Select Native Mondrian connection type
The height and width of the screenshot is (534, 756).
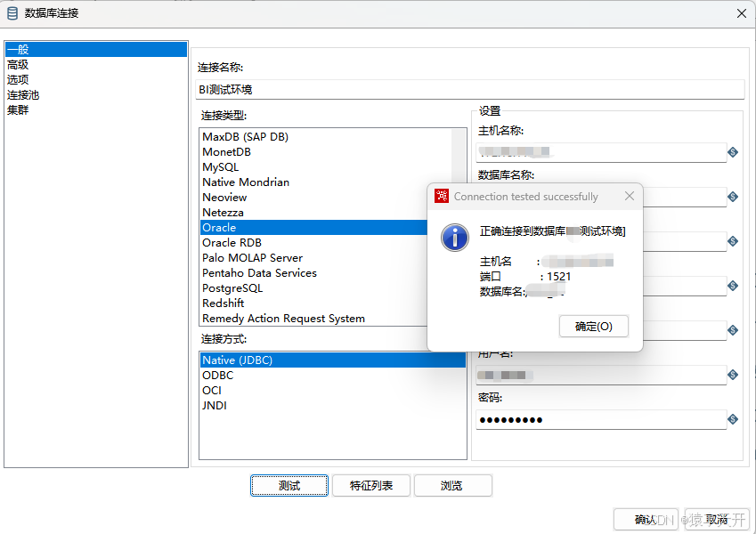pos(326,182)
